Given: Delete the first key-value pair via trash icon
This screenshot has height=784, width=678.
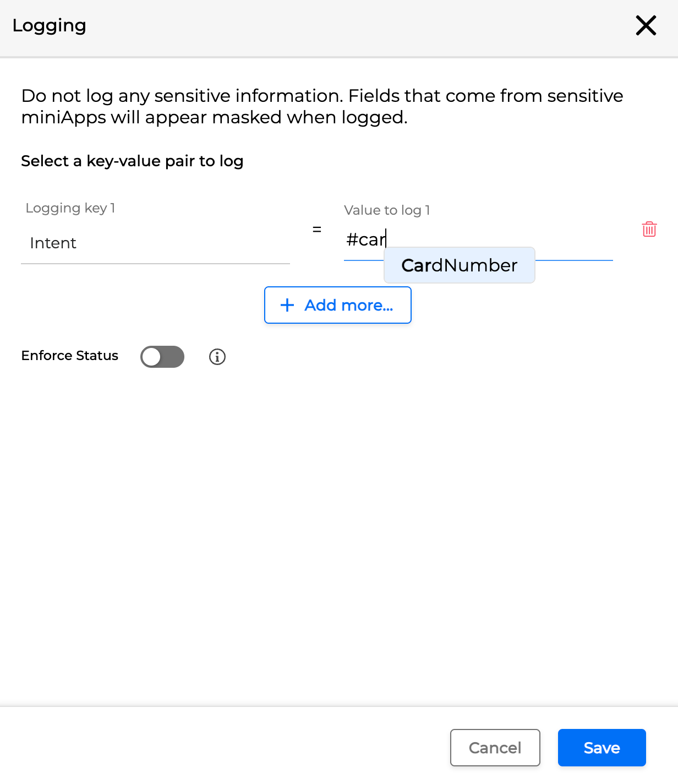Looking at the screenshot, I should point(649,230).
